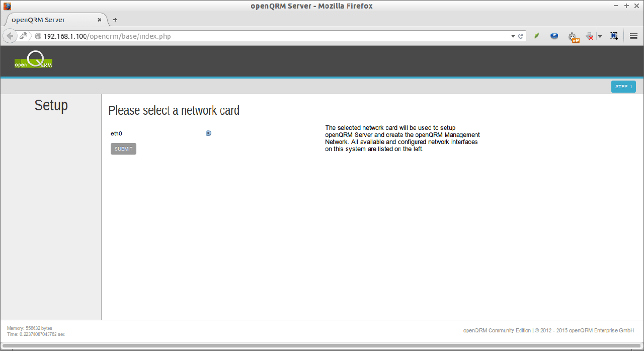Open the Firefox hamburger menu

[634, 36]
